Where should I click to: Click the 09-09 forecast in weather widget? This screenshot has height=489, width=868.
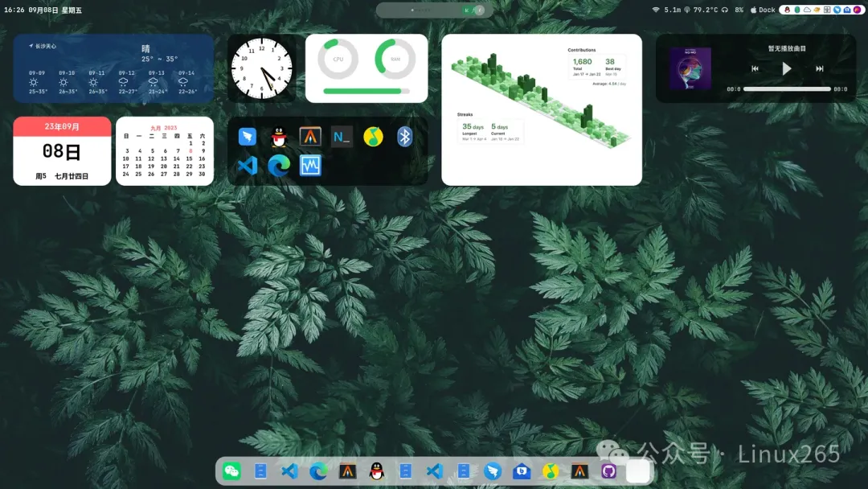(x=37, y=82)
